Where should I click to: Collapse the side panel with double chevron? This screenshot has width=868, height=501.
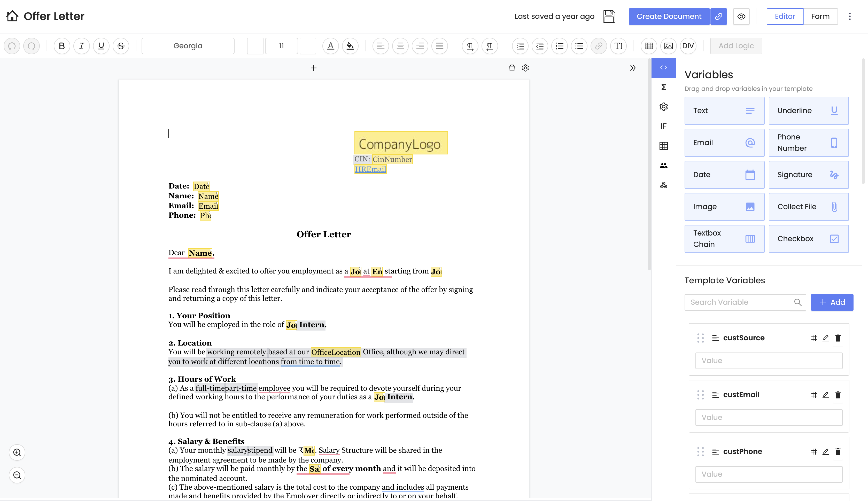point(633,68)
